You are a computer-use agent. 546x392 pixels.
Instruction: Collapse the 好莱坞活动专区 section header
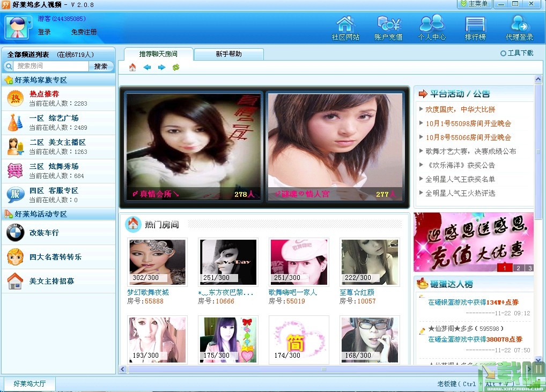(x=58, y=214)
